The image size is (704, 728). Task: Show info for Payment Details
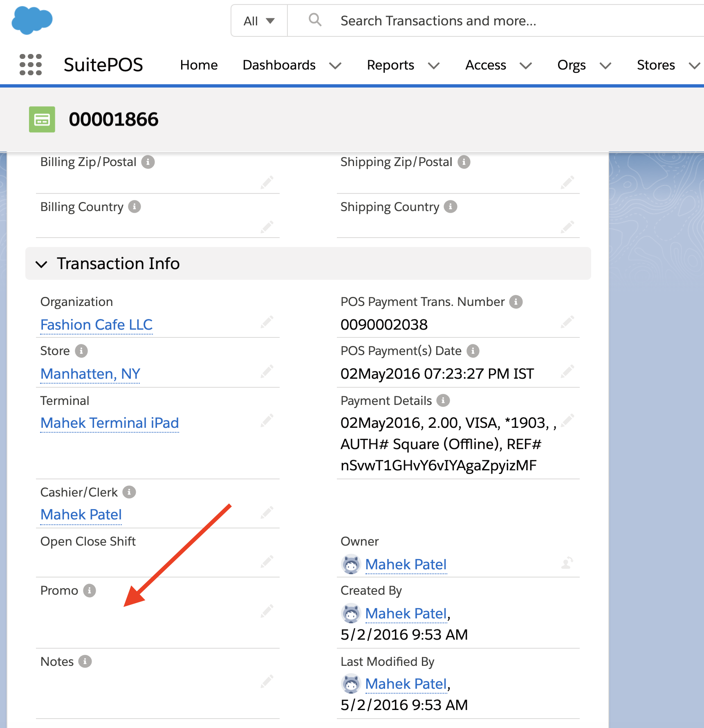click(443, 400)
